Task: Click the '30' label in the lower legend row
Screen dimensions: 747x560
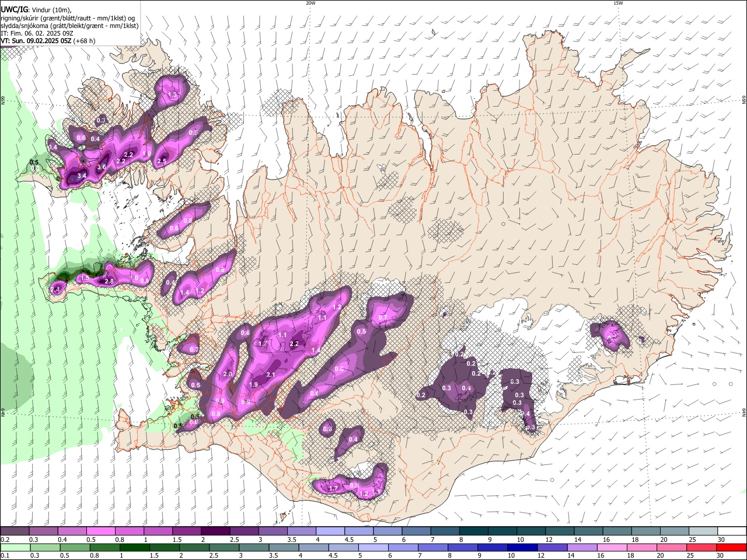Action: (x=719, y=556)
